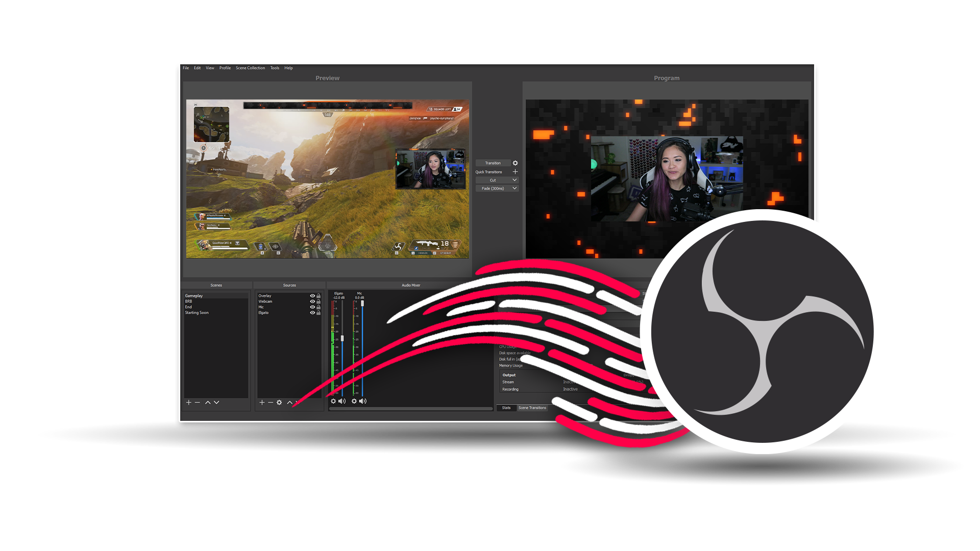Add a new source with the plus icon
This screenshot has width=980, height=551.
click(262, 403)
